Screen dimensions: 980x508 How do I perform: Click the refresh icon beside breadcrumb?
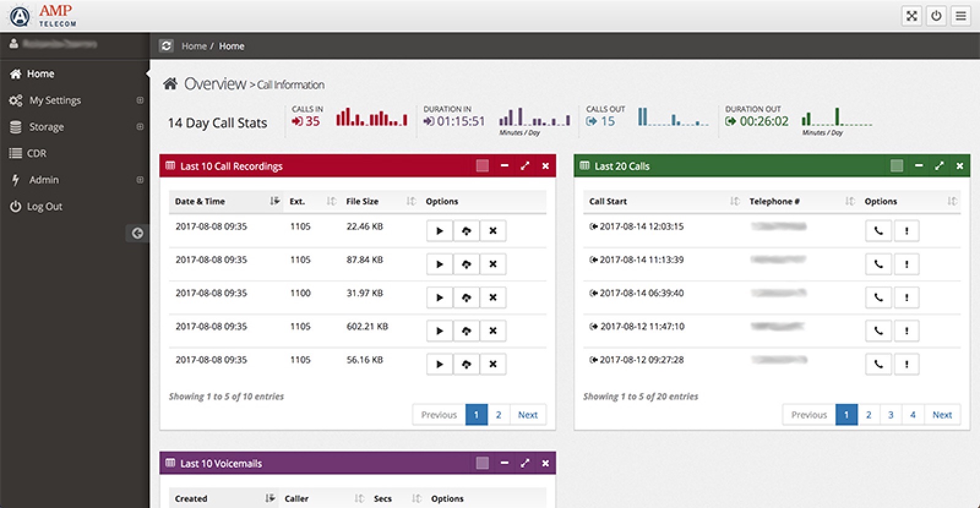(x=166, y=46)
